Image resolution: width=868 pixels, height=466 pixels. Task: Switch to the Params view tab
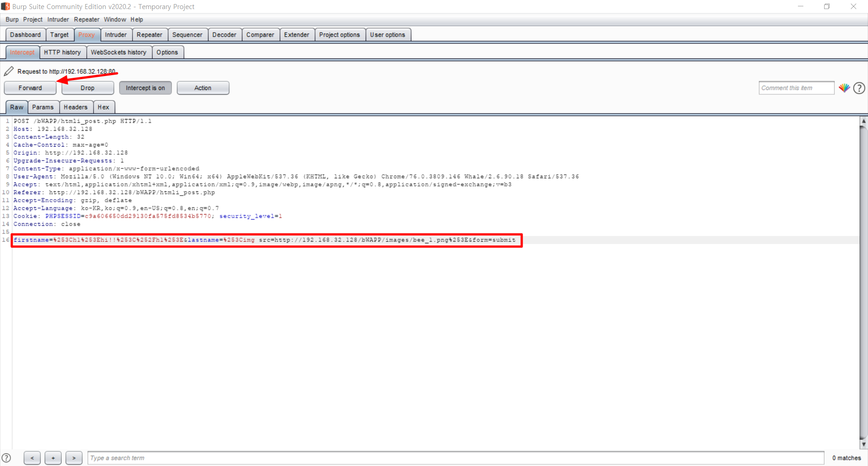coord(43,107)
